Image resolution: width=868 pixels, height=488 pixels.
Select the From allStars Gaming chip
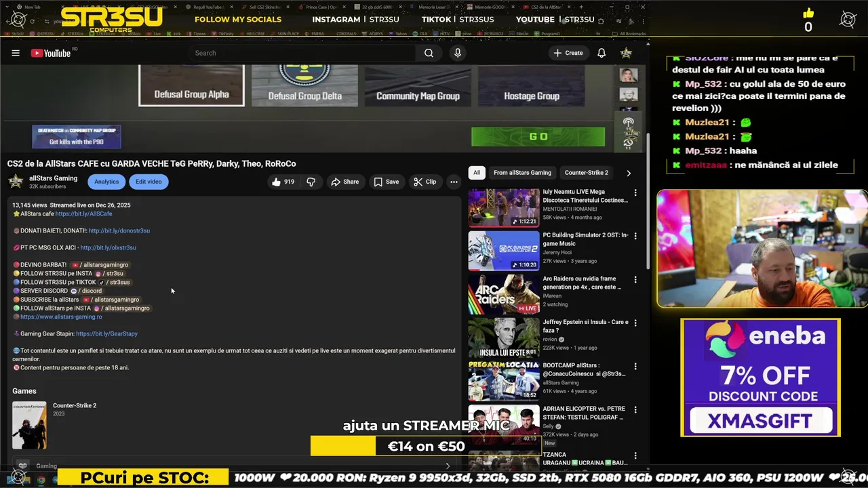(522, 173)
